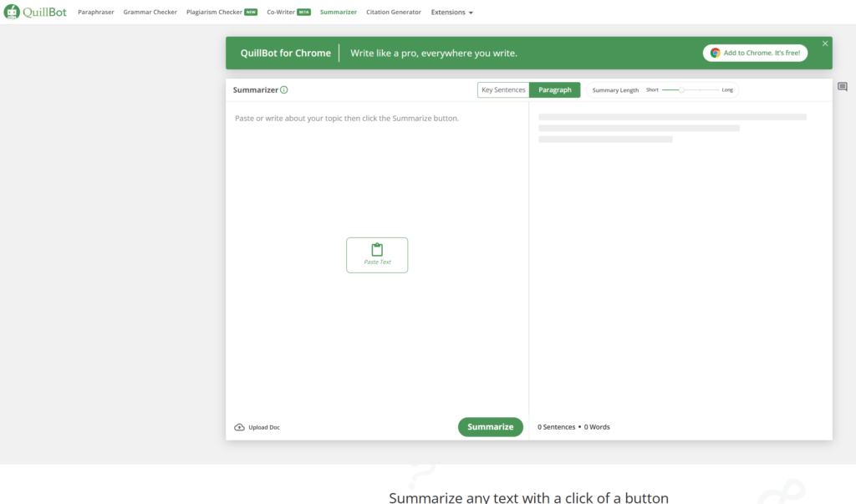Expand the Extensions dropdown menu
Viewport: 856px width, 504px height.
point(452,12)
